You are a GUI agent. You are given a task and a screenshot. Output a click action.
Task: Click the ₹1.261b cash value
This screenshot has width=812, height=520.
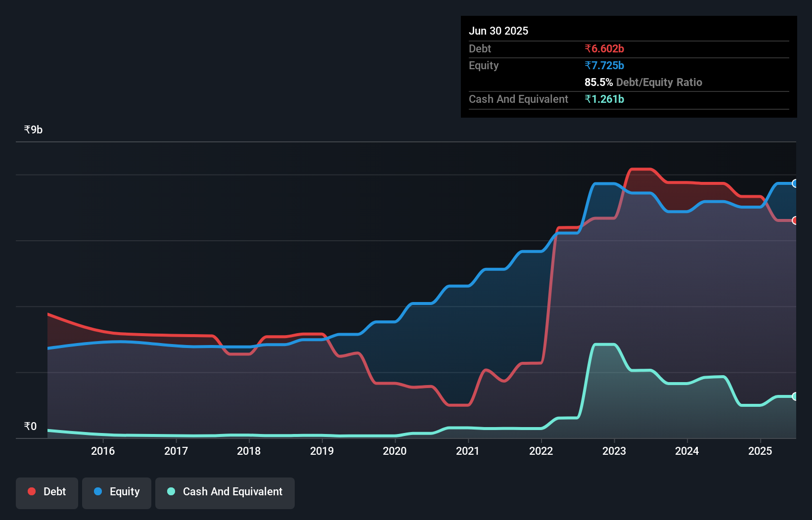(x=604, y=99)
